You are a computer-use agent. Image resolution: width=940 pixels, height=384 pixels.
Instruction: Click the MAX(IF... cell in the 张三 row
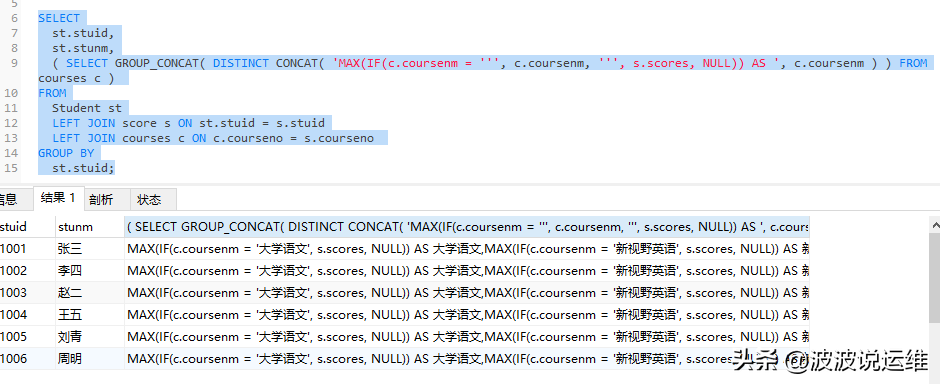click(x=467, y=249)
